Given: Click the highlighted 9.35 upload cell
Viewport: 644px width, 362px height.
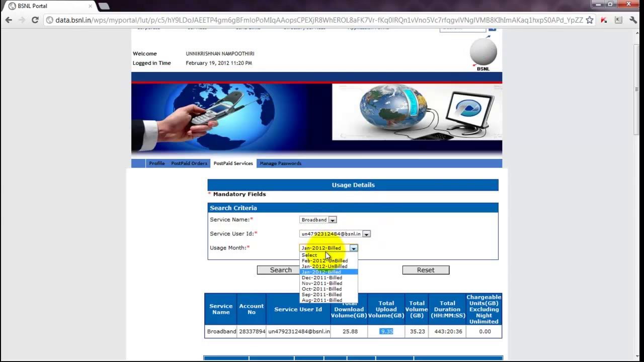Looking at the screenshot, I should click(x=386, y=331).
